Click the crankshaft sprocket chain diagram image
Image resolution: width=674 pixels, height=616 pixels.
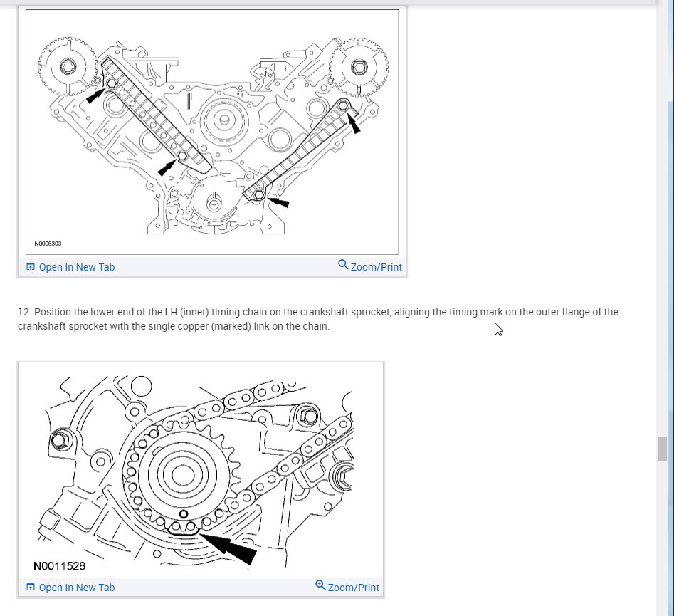click(201, 471)
